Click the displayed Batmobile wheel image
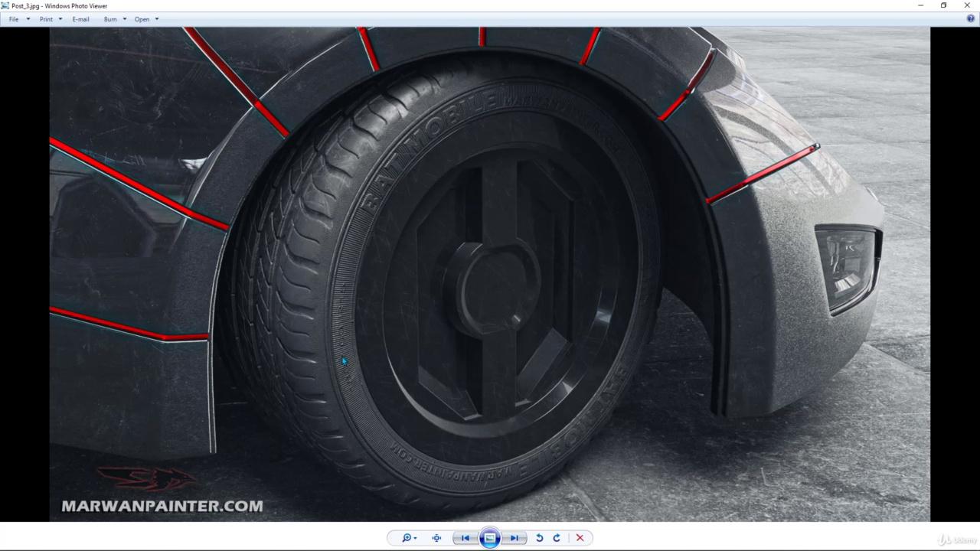 tap(490, 274)
